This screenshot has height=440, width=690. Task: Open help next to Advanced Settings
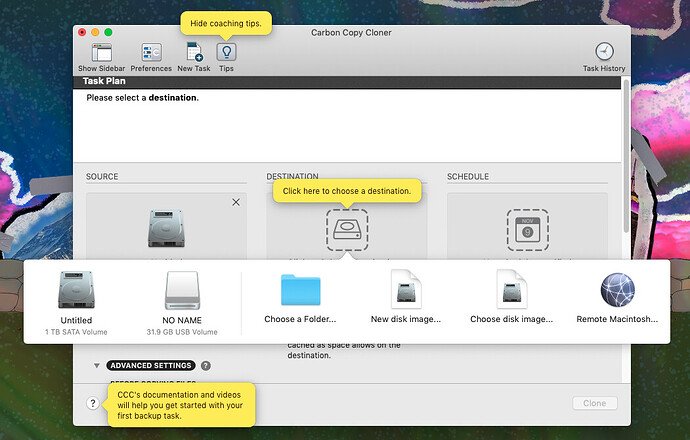coord(206,366)
